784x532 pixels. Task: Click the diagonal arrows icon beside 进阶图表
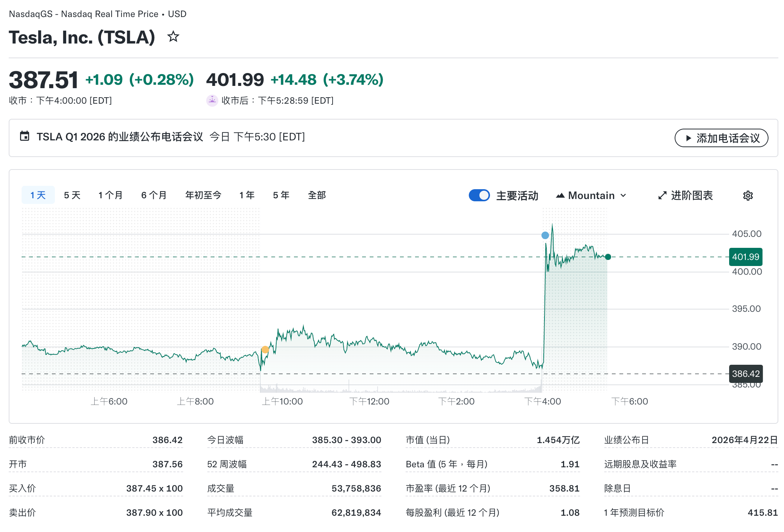click(662, 195)
